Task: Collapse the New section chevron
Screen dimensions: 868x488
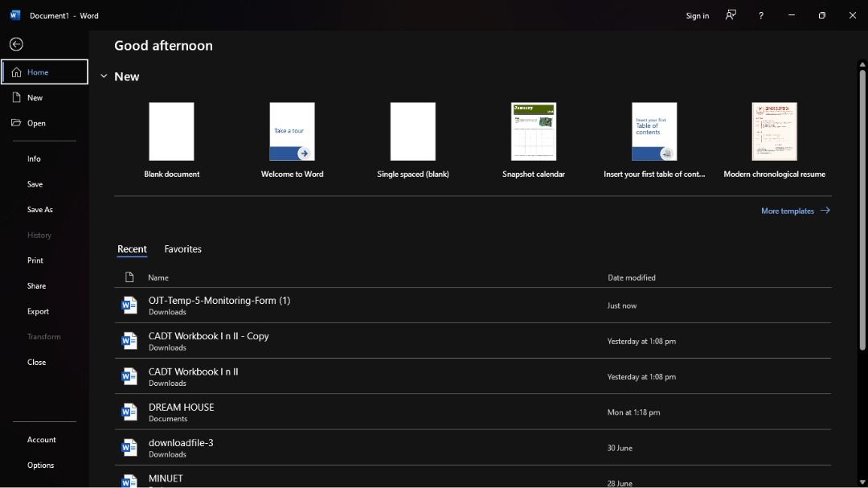Action: [104, 76]
